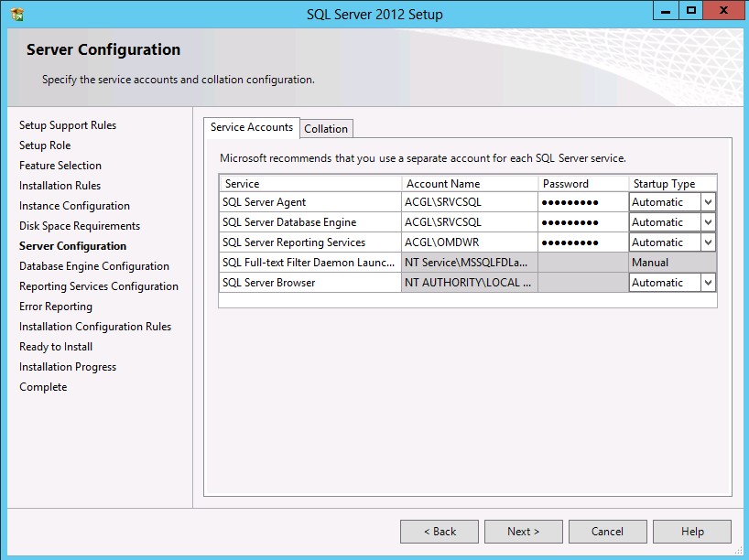Select Disk Space Requirements step
749x560 pixels.
point(80,226)
